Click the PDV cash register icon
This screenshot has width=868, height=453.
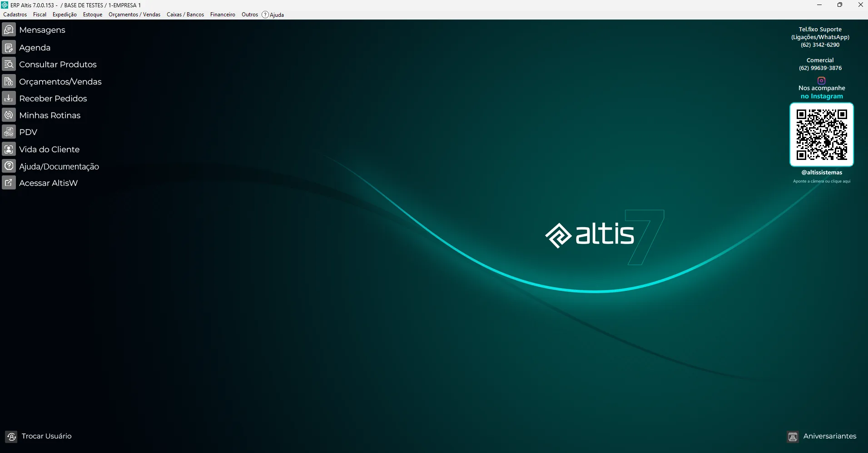click(x=9, y=132)
